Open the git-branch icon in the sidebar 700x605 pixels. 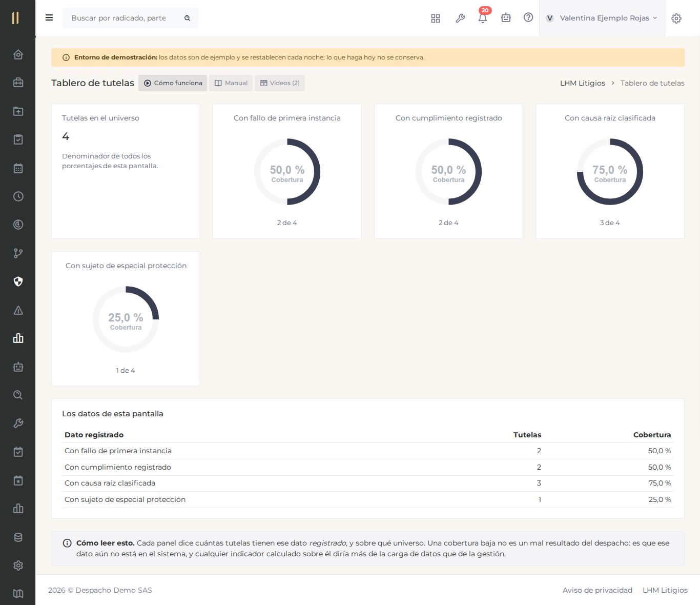[18, 253]
